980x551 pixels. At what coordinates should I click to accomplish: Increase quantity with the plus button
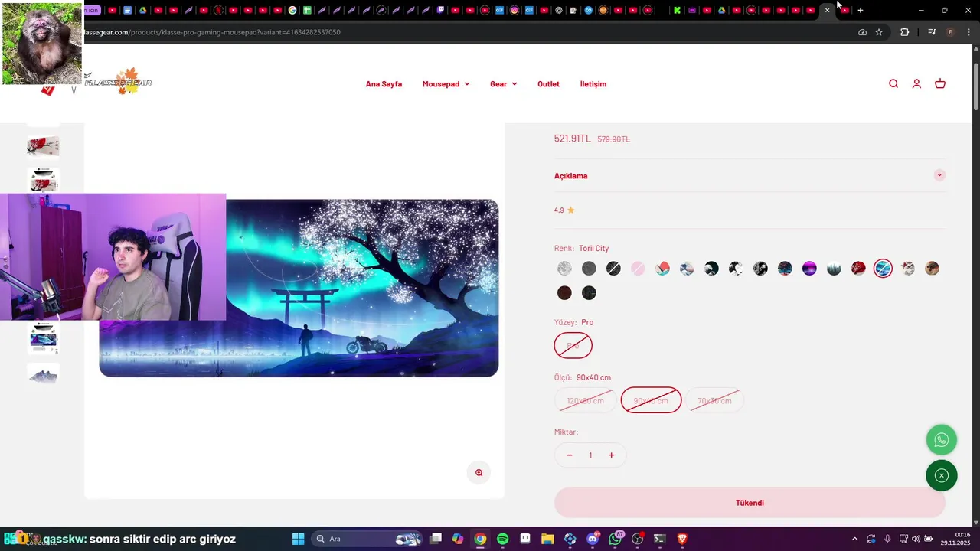(611, 455)
